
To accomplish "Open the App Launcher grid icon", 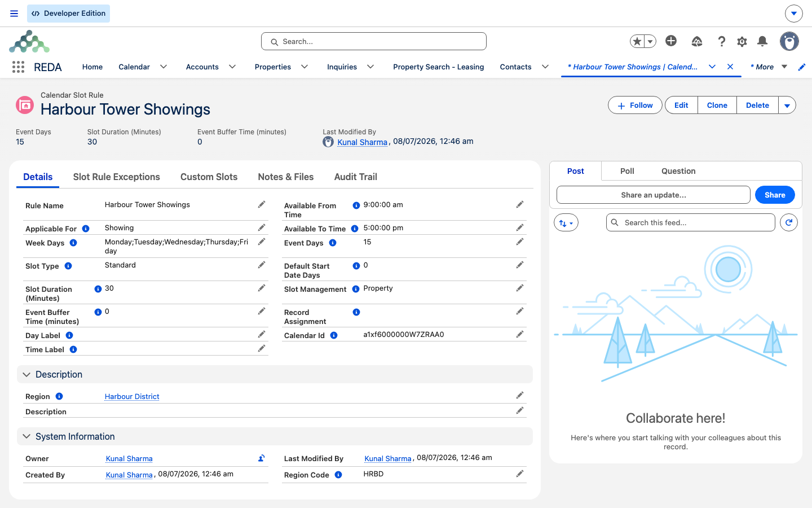I will 18,67.
